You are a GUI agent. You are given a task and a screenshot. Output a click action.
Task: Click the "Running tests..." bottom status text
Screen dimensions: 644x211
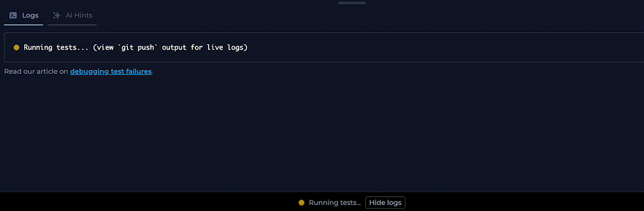(x=334, y=203)
